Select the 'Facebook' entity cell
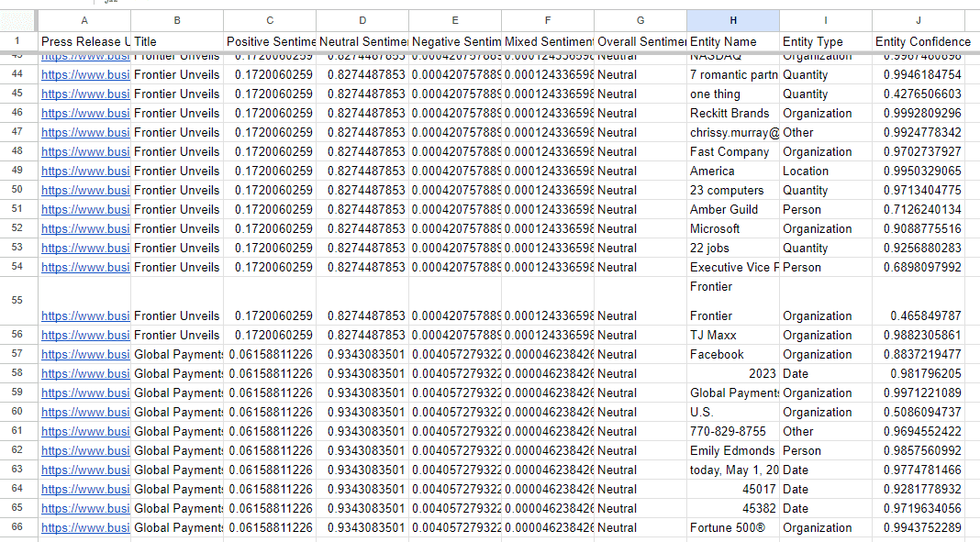Image resolution: width=980 pixels, height=542 pixels. [733, 355]
